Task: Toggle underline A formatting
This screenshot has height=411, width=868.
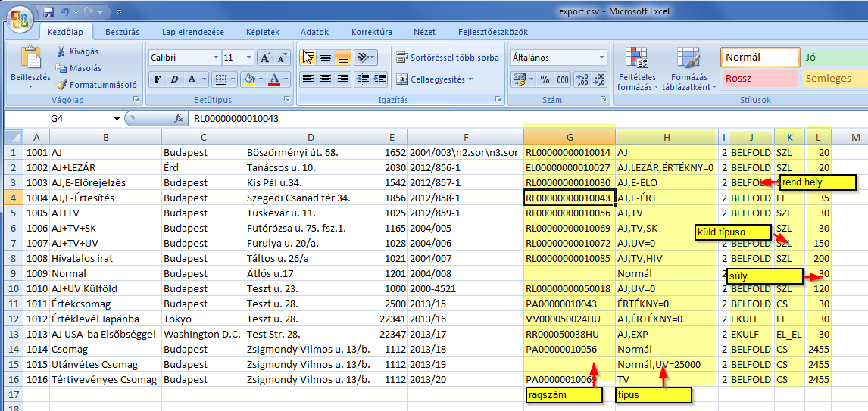Action: coord(192,79)
